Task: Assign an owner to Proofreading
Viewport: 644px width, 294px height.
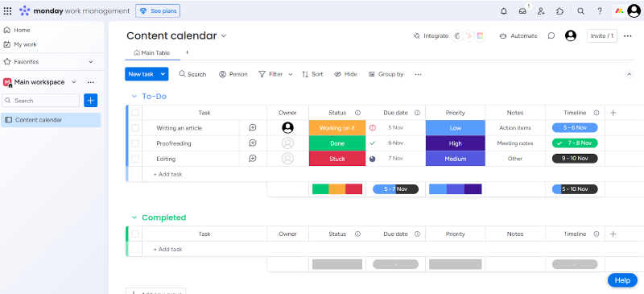Action: pos(287,143)
